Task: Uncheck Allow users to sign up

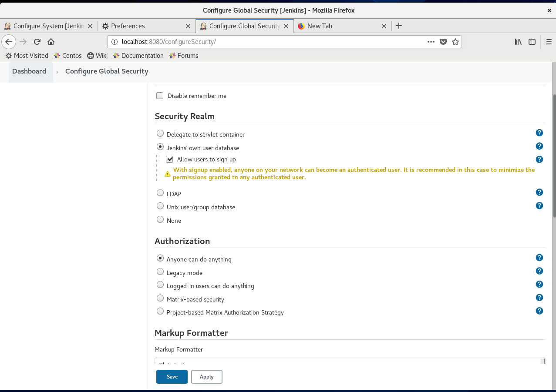Action: point(170,159)
